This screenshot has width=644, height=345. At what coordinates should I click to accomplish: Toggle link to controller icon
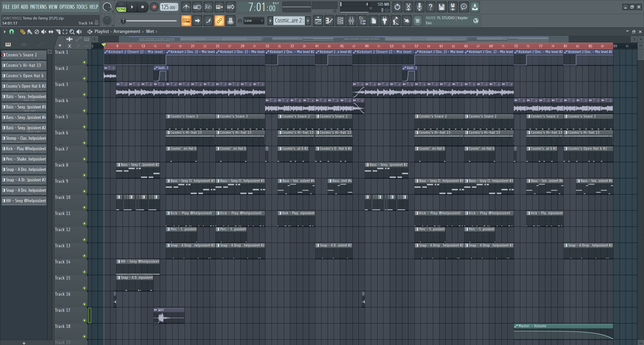pos(219,21)
